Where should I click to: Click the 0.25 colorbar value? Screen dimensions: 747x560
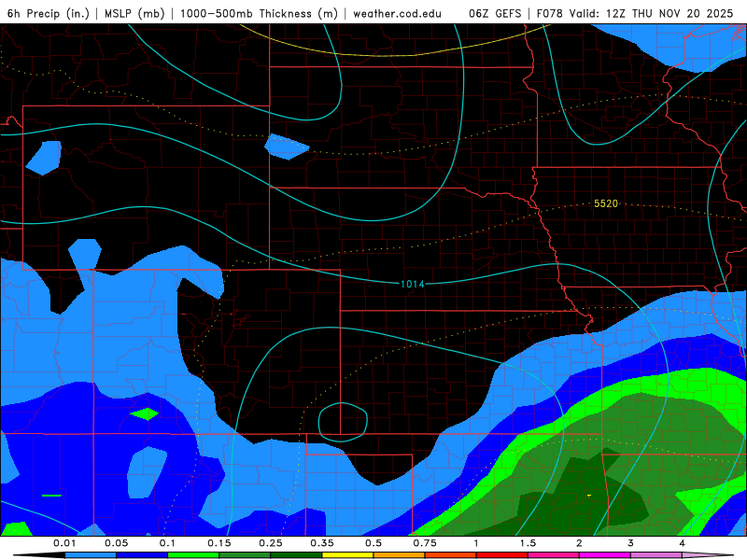tap(271, 543)
